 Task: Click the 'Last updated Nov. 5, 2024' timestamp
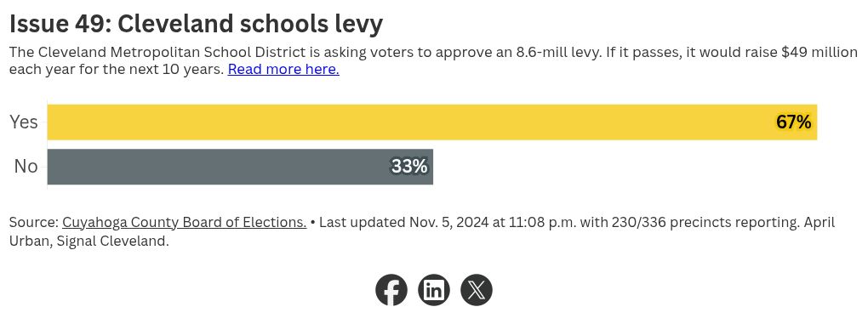[x=403, y=223]
